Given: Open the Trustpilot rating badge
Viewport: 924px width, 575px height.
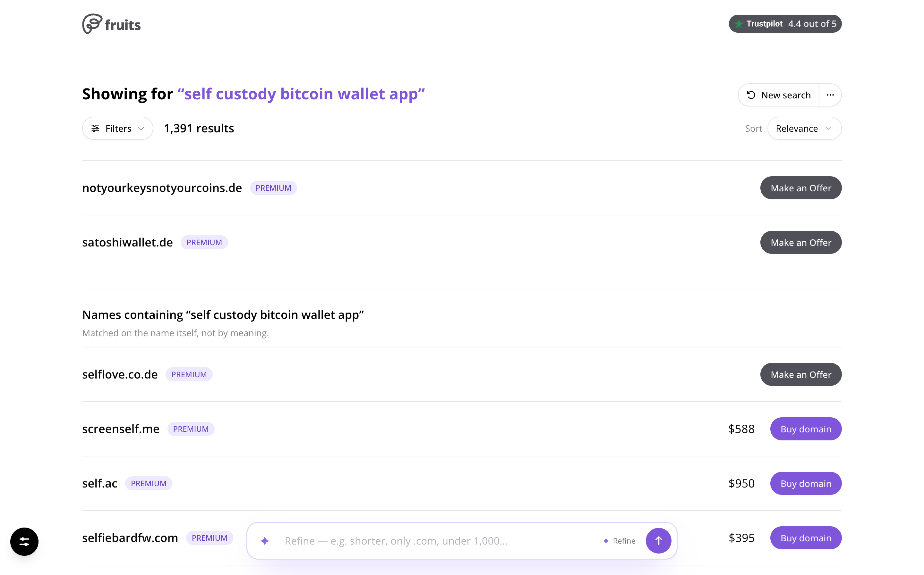Looking at the screenshot, I should pos(785,24).
